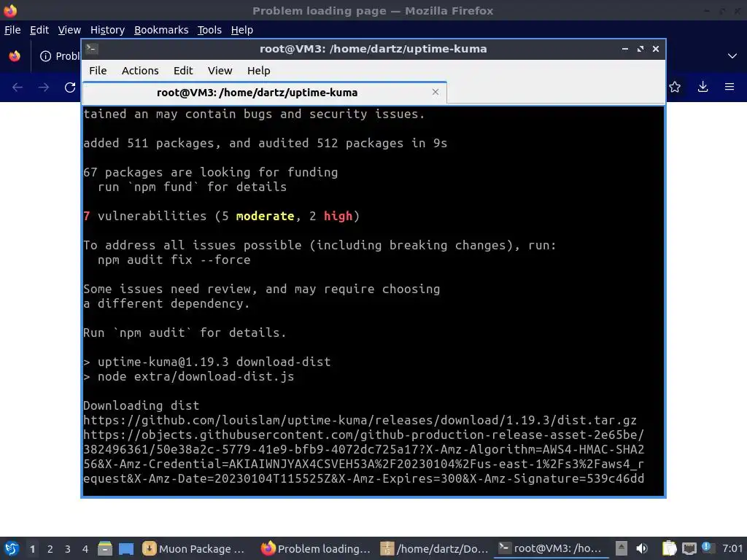The width and height of the screenshot is (747, 560).
Task: Open Firefox History menu
Action: pos(107,30)
